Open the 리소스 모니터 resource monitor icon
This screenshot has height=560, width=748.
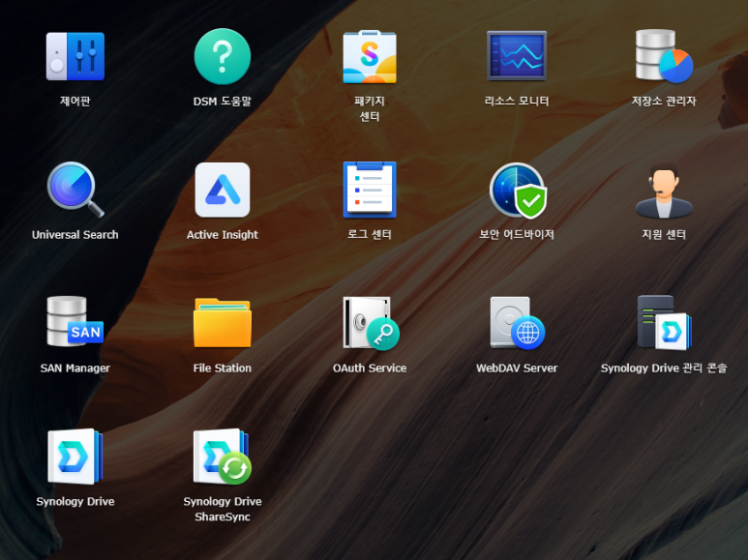pyautogui.click(x=517, y=56)
